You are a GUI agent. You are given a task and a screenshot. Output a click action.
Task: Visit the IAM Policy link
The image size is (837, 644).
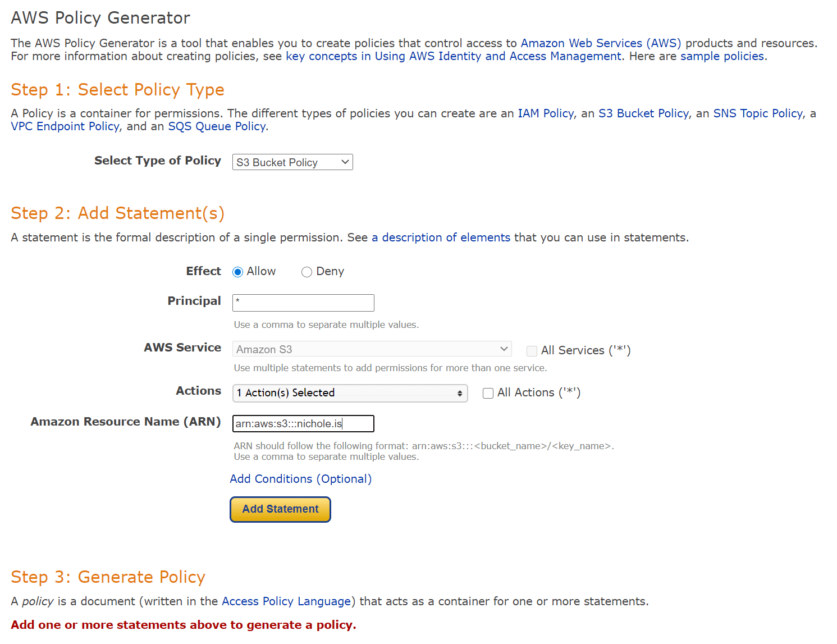[x=546, y=113]
